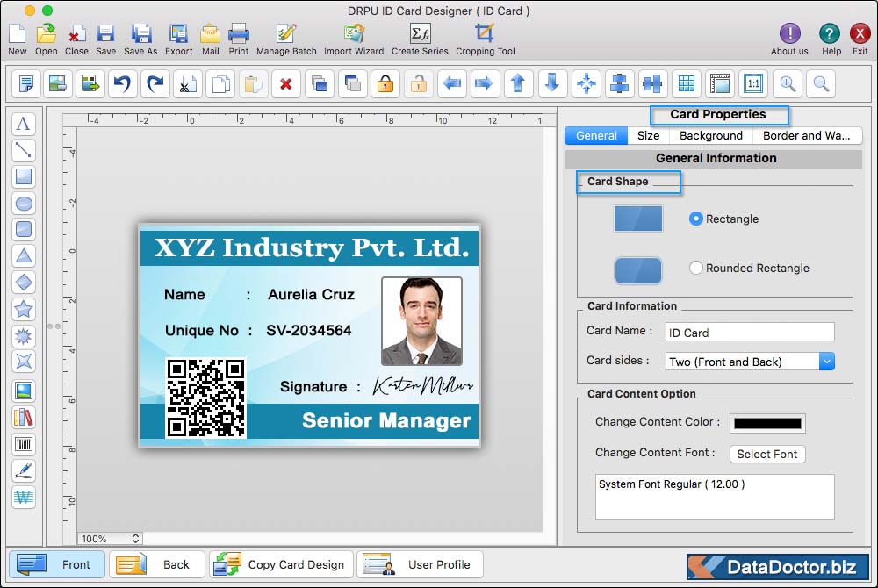Click the red Delete icon
The height and width of the screenshot is (588, 878).
click(x=285, y=84)
